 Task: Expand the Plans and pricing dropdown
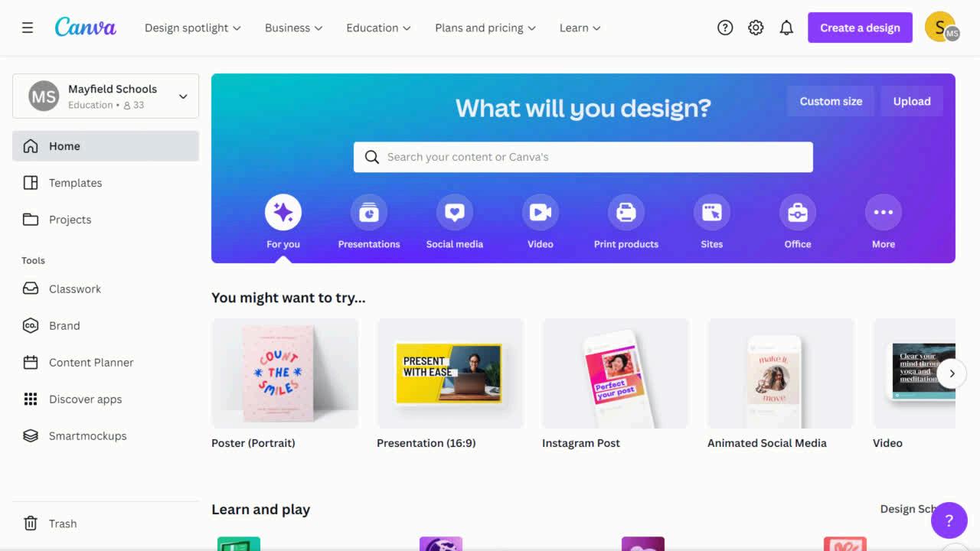coord(485,28)
